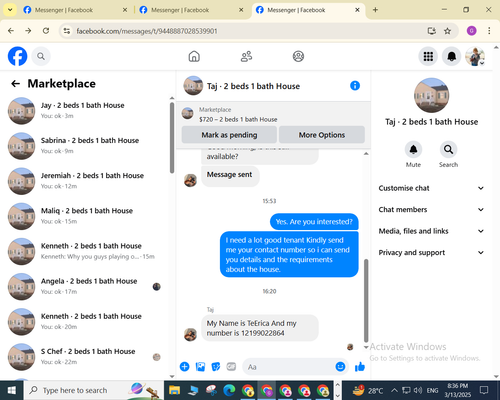Go back from Marketplace with the arrow
The image size is (500, 400).
(15, 83)
